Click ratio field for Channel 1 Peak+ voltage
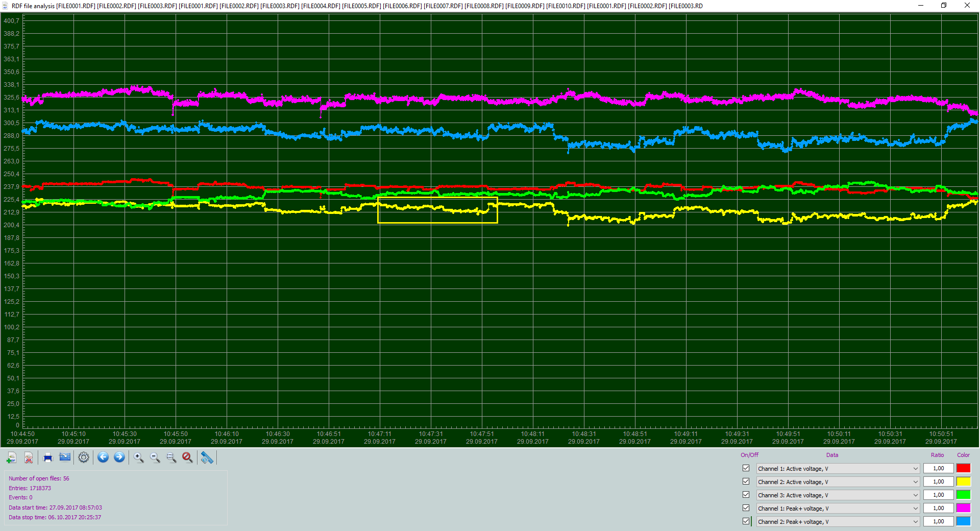This screenshot has width=980, height=531. click(x=938, y=508)
